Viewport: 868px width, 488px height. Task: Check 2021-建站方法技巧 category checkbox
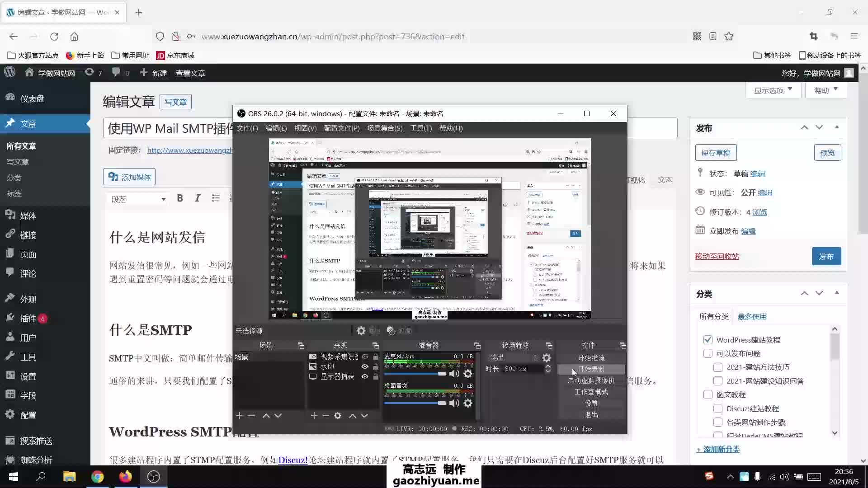pyautogui.click(x=718, y=367)
